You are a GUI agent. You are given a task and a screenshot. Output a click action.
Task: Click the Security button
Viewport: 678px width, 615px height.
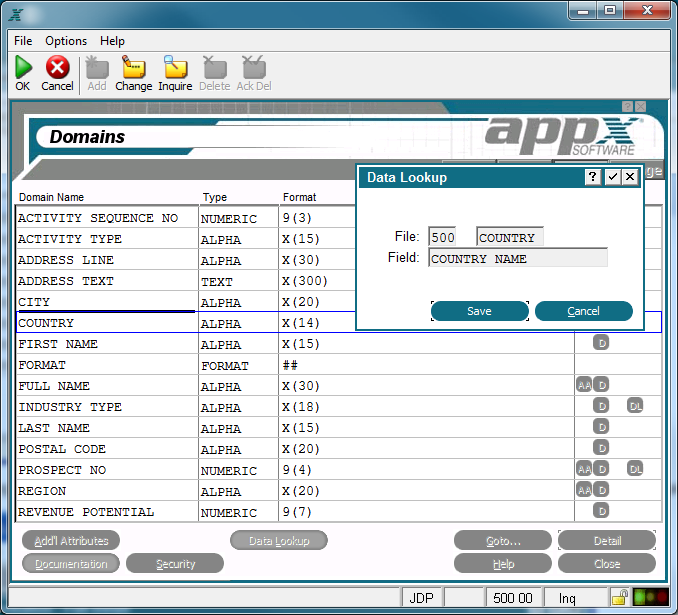pyautogui.click(x=175, y=564)
